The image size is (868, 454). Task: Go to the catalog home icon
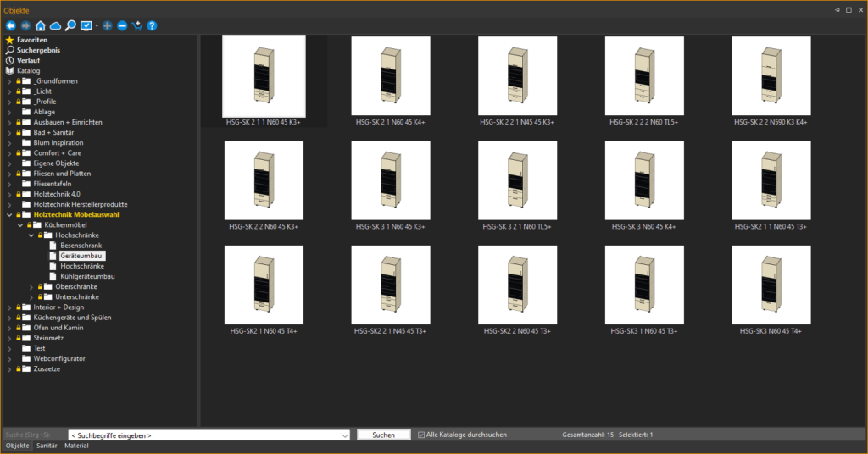click(x=41, y=26)
